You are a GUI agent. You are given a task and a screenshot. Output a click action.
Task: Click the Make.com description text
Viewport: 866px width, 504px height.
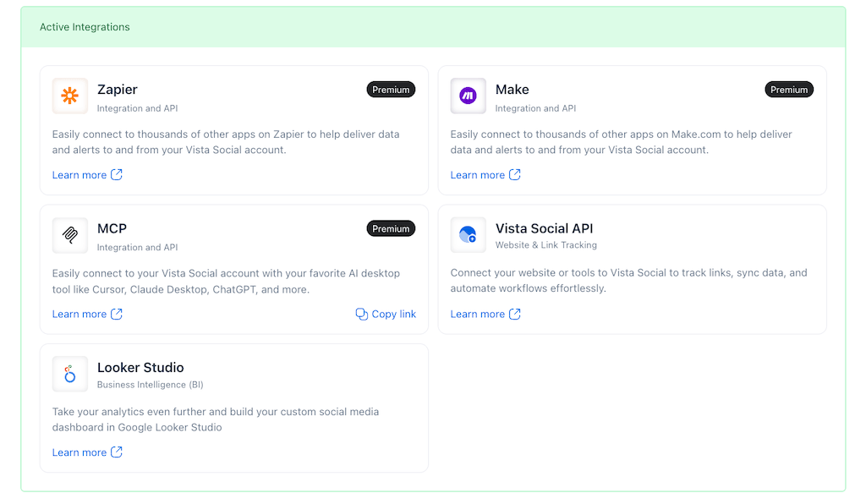click(x=622, y=142)
